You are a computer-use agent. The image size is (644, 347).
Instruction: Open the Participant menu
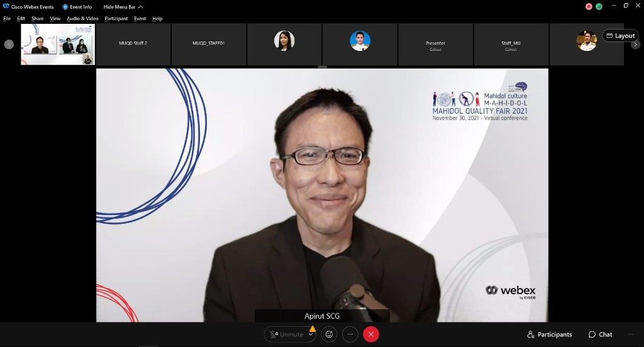(116, 19)
